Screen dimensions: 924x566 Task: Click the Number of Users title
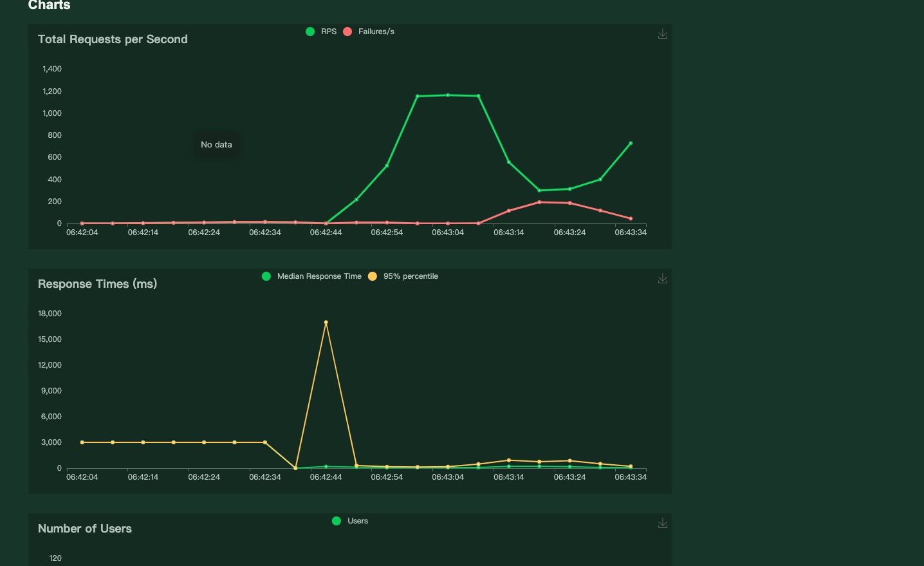85,529
